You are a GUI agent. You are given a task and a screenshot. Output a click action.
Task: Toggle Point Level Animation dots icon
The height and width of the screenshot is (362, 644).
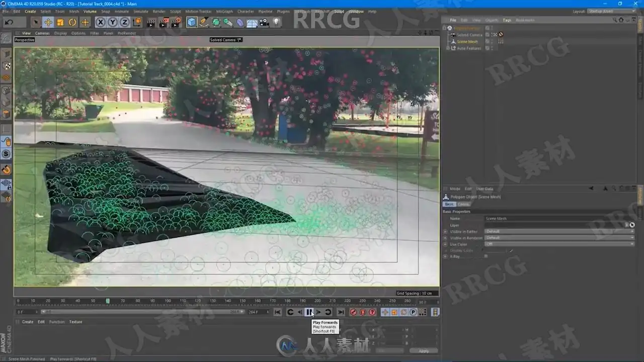click(x=423, y=312)
